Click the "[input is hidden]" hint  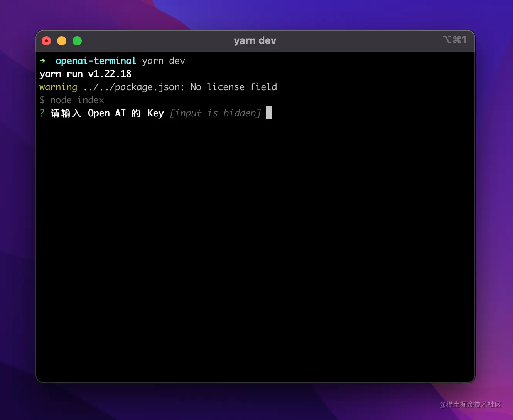coord(215,113)
